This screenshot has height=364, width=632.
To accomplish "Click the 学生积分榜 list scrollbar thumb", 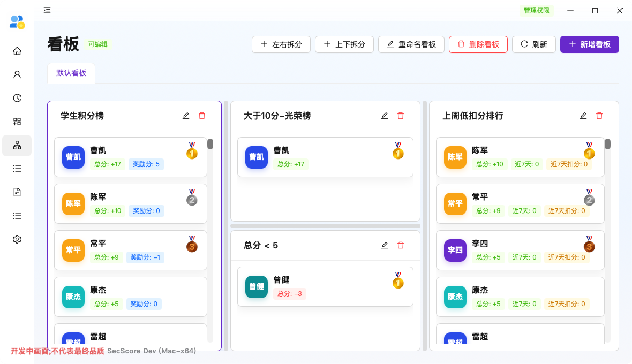I will point(210,144).
